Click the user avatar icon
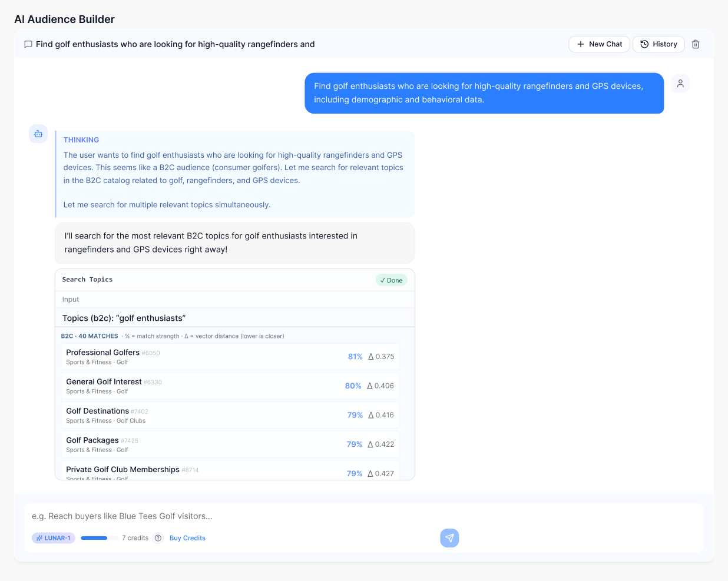 [680, 84]
